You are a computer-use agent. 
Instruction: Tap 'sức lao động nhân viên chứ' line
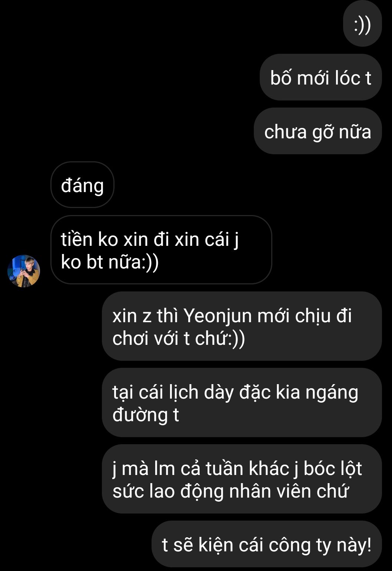(x=230, y=491)
